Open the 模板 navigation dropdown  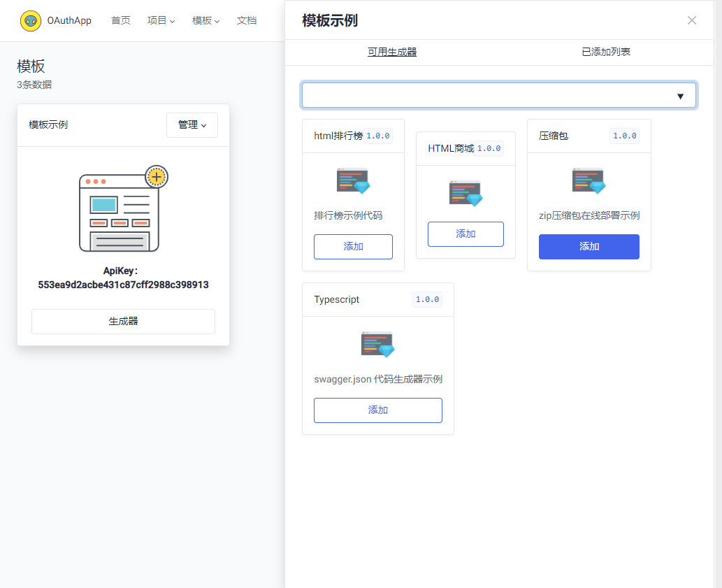(205, 21)
